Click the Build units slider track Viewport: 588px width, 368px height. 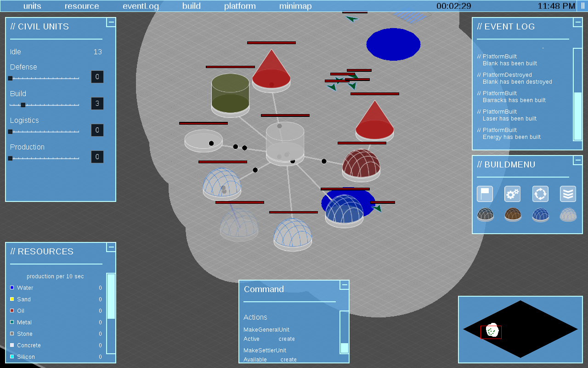pos(45,105)
